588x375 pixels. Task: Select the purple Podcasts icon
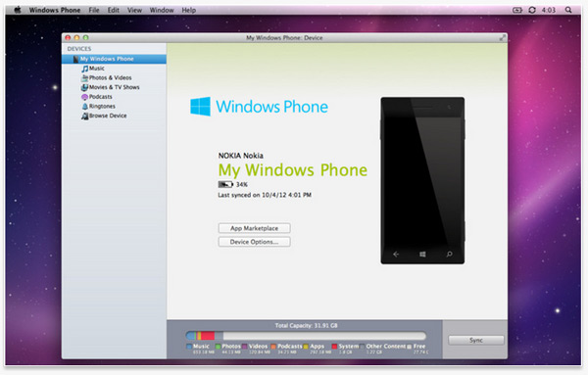pos(84,97)
